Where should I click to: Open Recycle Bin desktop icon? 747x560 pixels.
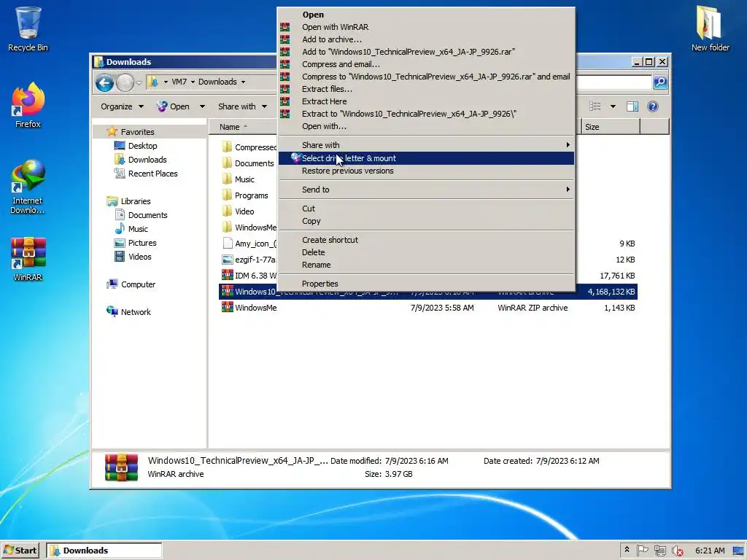pos(28,28)
